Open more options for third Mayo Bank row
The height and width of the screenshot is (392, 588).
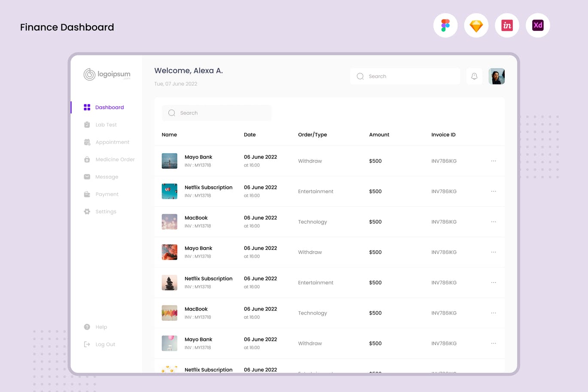(494, 343)
